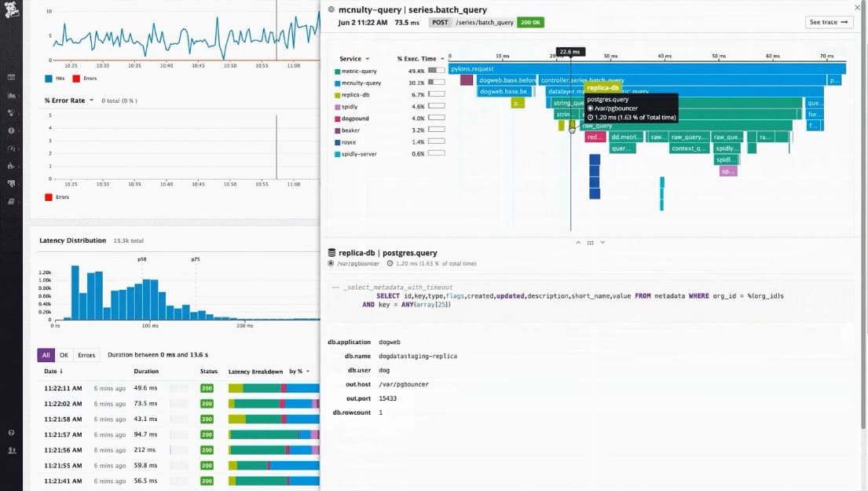Click the latency breakdown bar for 212 ms trace
868x491 pixels.
(274, 450)
